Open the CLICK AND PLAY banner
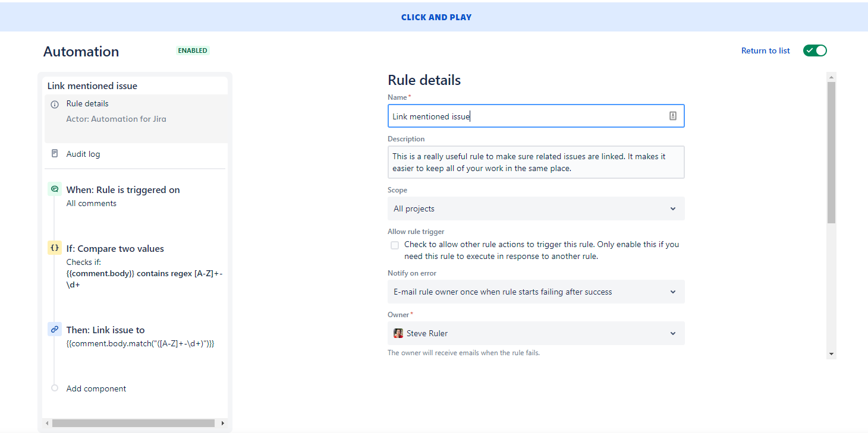868x433 pixels. coord(436,17)
